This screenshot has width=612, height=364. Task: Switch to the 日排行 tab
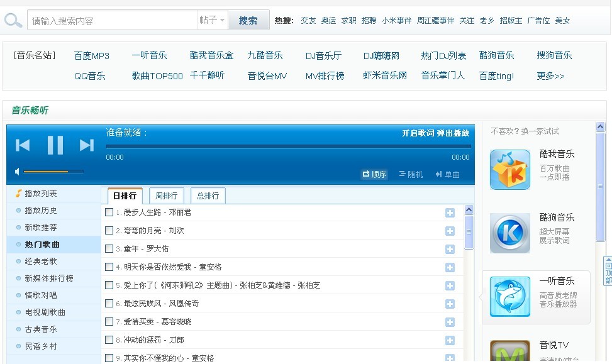pos(125,196)
